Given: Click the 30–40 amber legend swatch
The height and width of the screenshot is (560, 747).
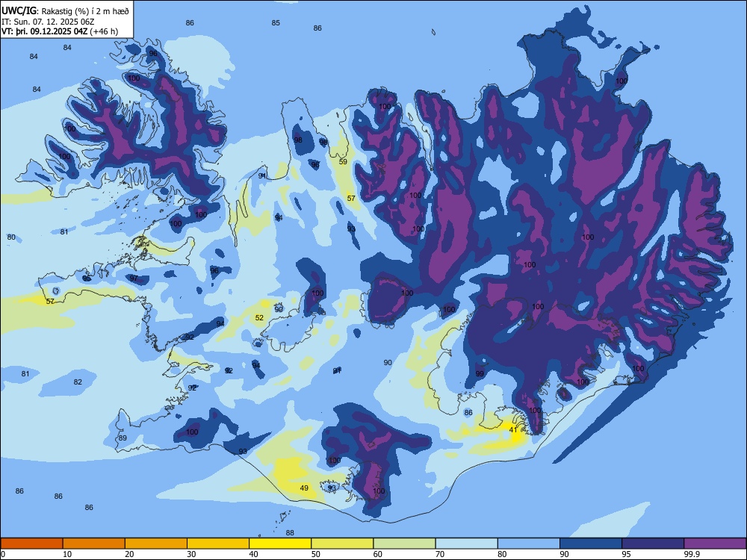Looking at the screenshot, I should coord(218,544).
